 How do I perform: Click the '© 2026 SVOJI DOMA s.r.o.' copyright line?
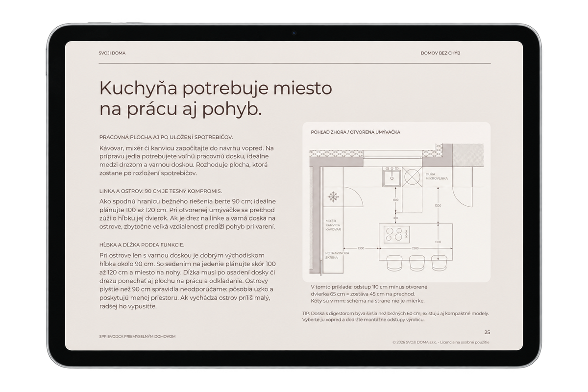(441, 342)
